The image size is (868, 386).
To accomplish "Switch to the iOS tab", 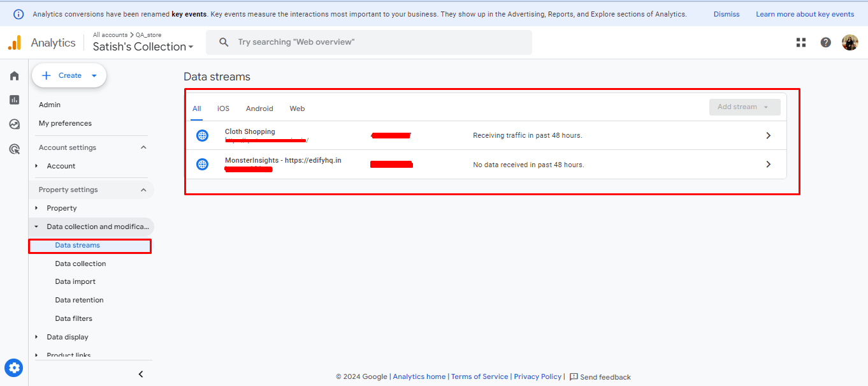I will coord(223,108).
